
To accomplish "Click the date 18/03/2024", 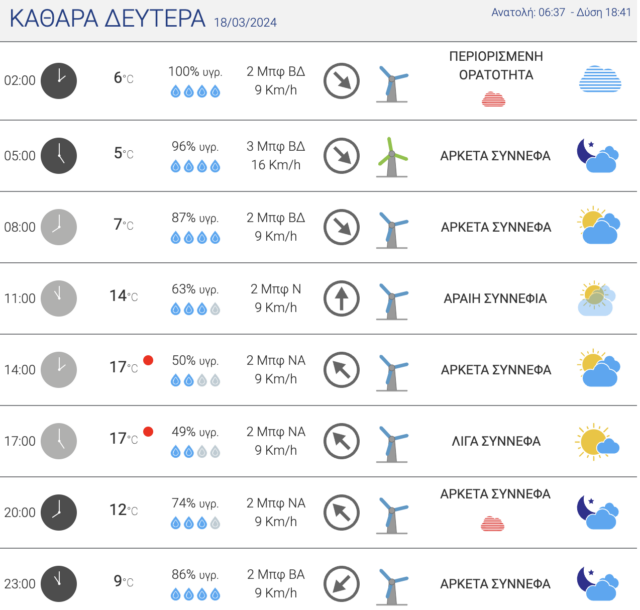I will [246, 22].
